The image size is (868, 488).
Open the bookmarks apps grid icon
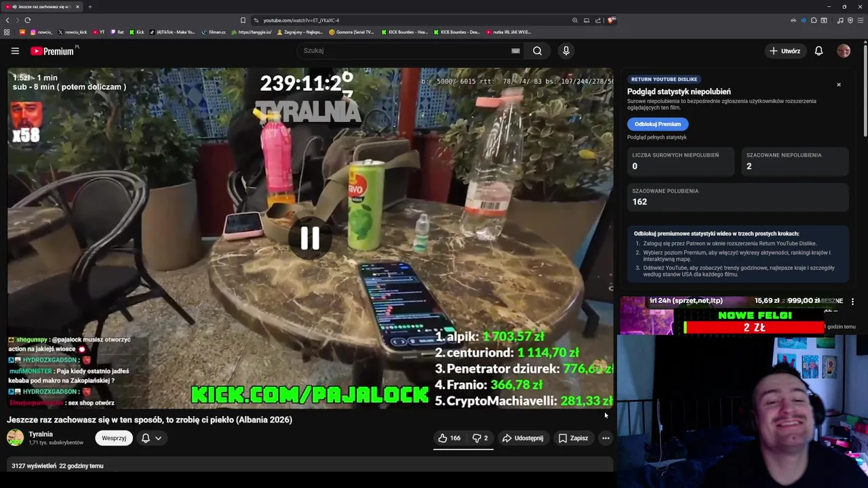point(7,32)
